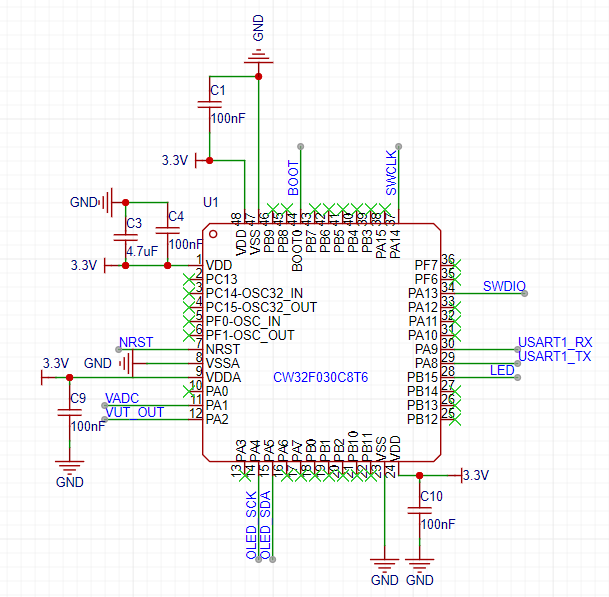Screen dimensions: 609x597
Task: Select capacitor C4 symbol
Action: [x=167, y=230]
